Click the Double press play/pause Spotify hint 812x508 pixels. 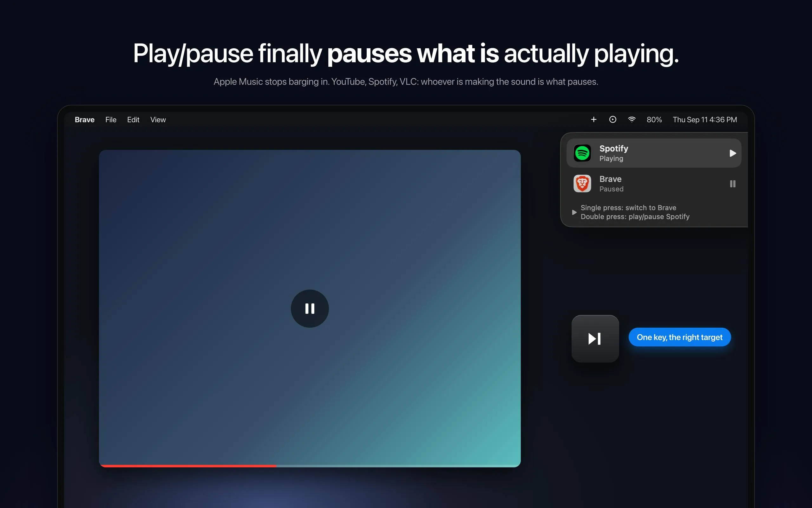635,217
